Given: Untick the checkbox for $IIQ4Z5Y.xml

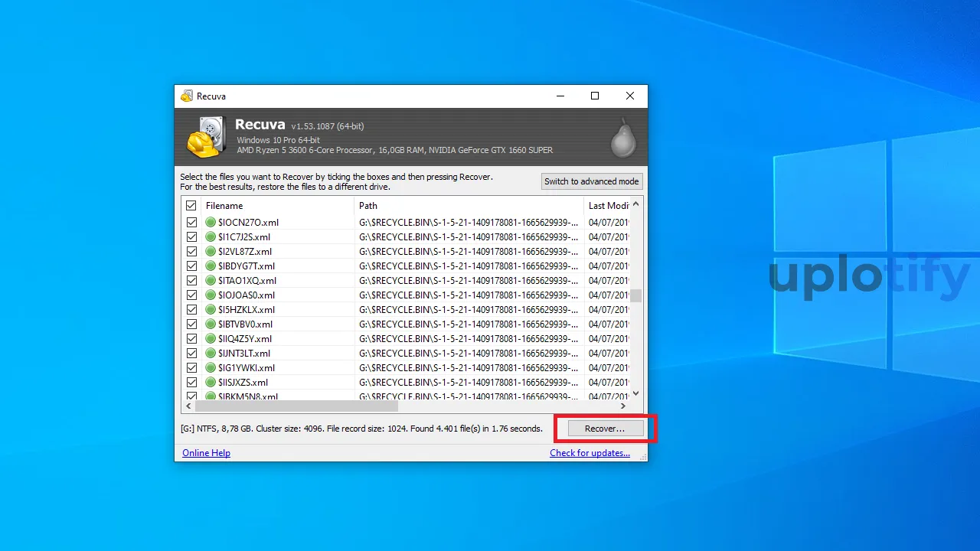Looking at the screenshot, I should point(191,339).
